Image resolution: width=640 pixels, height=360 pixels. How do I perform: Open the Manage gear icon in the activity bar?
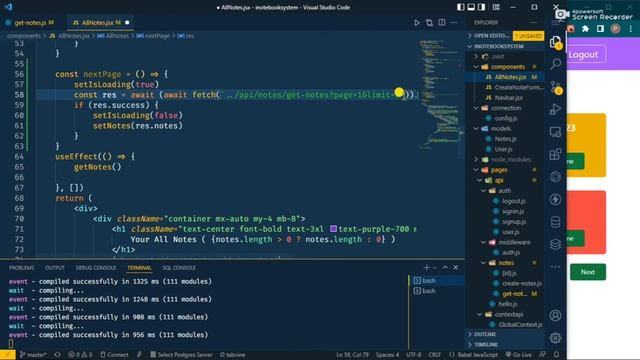[556, 338]
